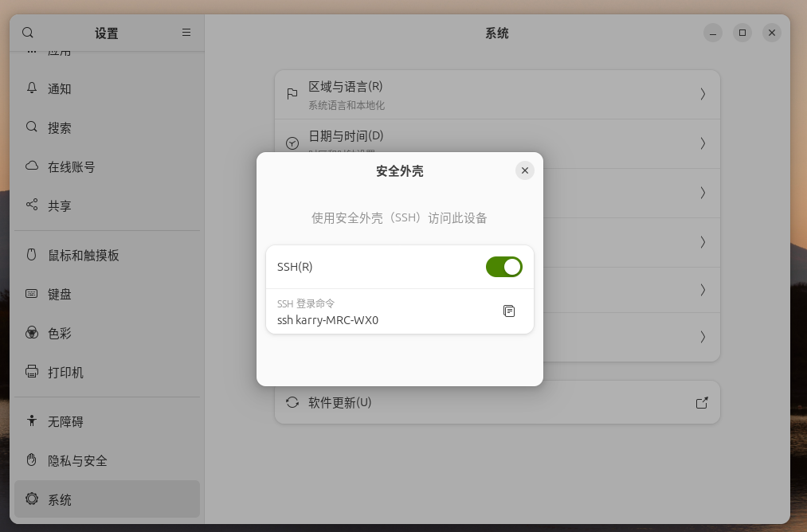The width and height of the screenshot is (807, 532).
Task: Click the clock icon of 日期与时间
Action: [292, 143]
